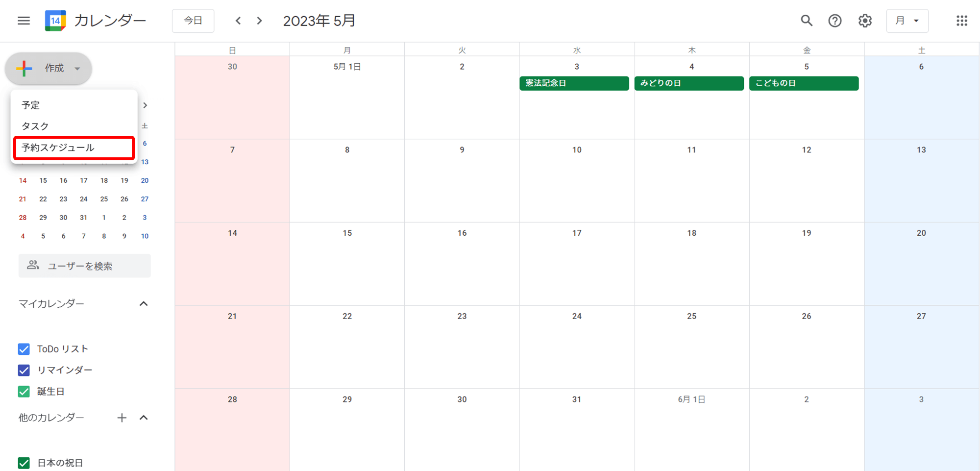
Task: Jump to today with 今日 button
Action: click(193, 21)
